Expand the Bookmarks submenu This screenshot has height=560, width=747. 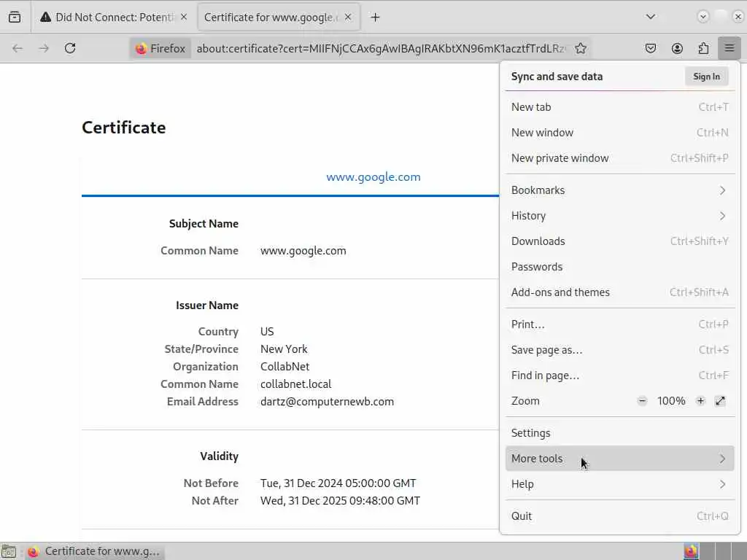(619, 190)
